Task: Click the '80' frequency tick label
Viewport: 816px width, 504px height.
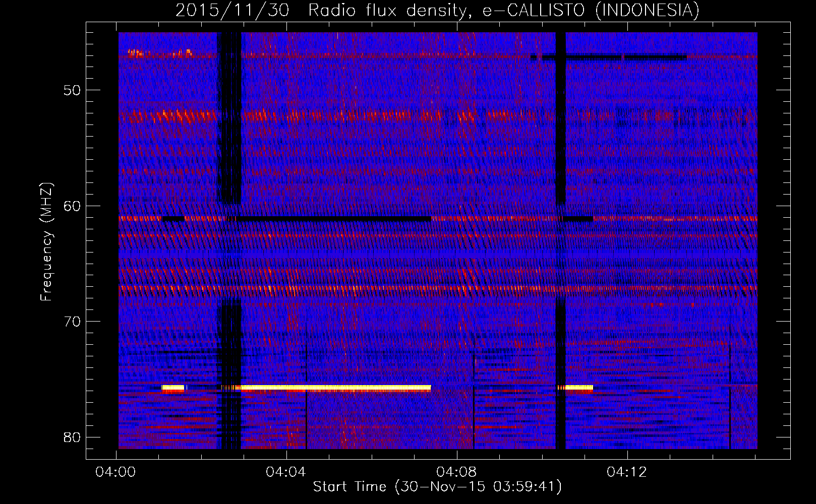Action: coord(72,437)
